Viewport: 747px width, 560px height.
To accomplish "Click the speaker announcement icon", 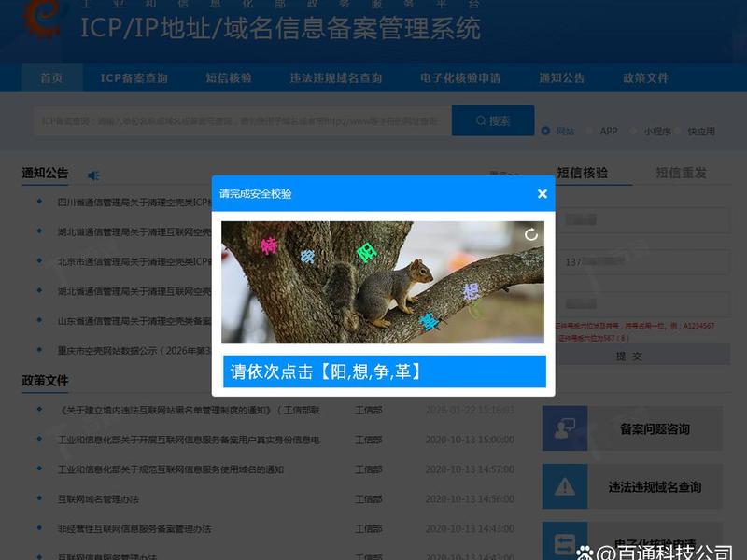I will point(93,175).
